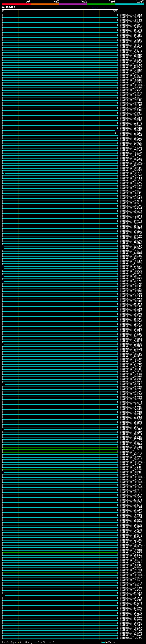The width and height of the screenshot is (146, 644).
Task: Select hit label UniRef100_Q9SP83
Action: click(x=131, y=120)
